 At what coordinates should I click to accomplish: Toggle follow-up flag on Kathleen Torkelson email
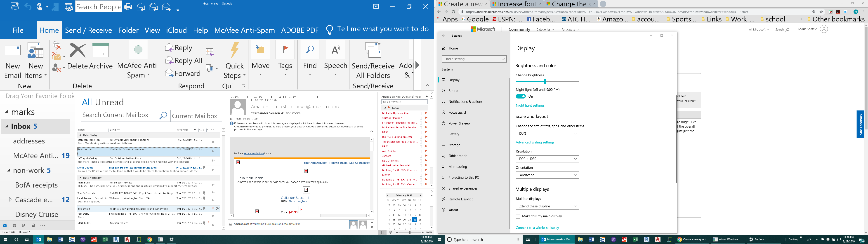pyautogui.click(x=213, y=143)
